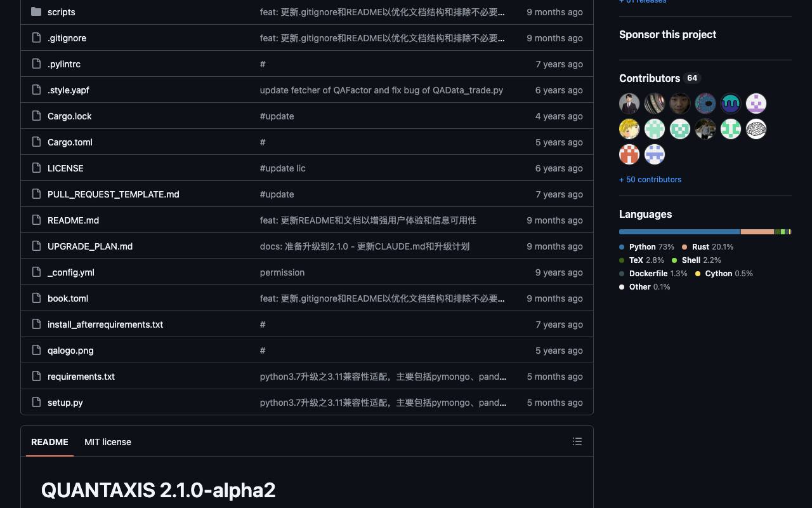Click the '4 years ago' timestamp
This screenshot has height=508, width=812.
559,116
